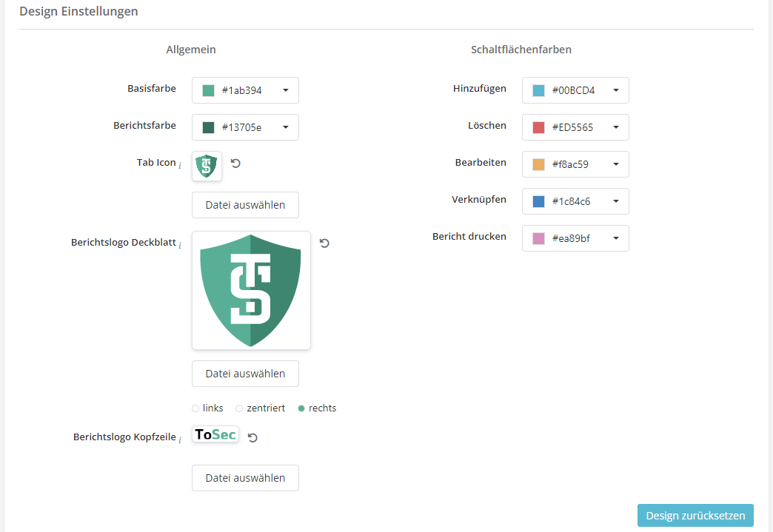
Task: Click the Schaltflächenfarben section heading
Action: [521, 50]
